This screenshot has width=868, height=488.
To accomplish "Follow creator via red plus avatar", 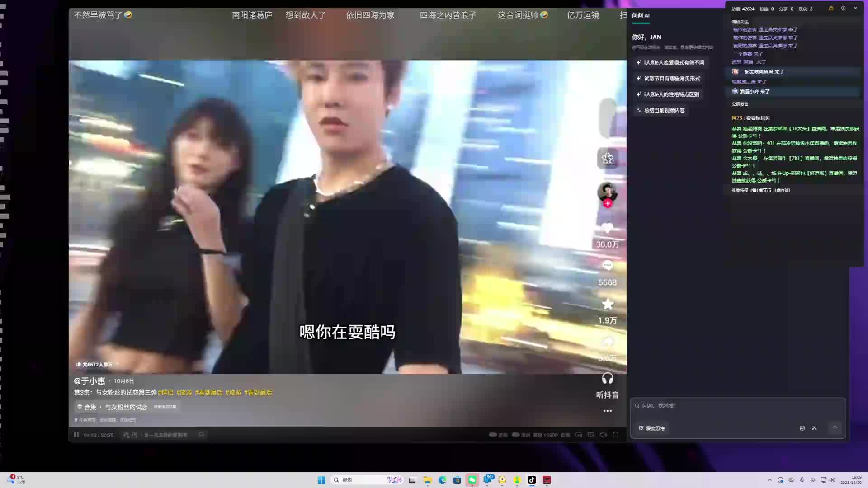I will coord(608,203).
